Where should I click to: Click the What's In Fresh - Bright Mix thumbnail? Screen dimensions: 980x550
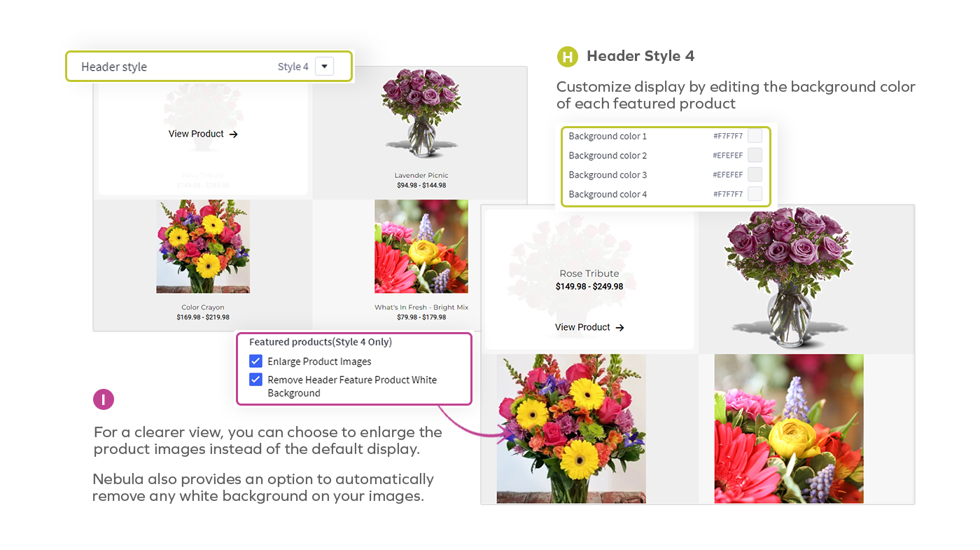pyautogui.click(x=421, y=247)
